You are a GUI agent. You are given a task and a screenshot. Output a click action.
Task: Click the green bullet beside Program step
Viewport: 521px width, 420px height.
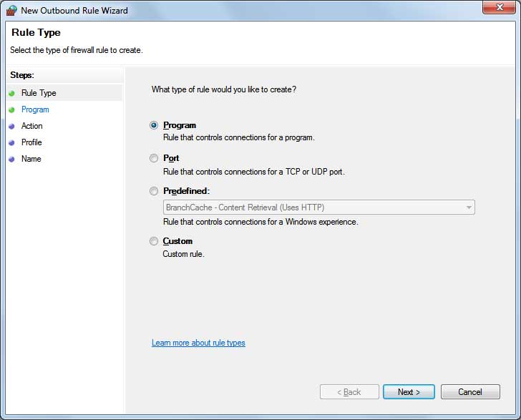click(x=11, y=109)
